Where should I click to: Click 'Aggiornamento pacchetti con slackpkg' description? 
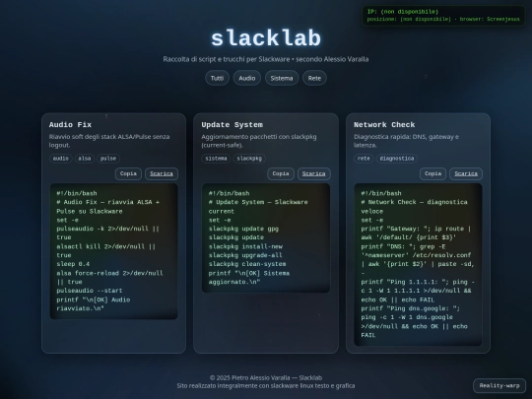259,141
